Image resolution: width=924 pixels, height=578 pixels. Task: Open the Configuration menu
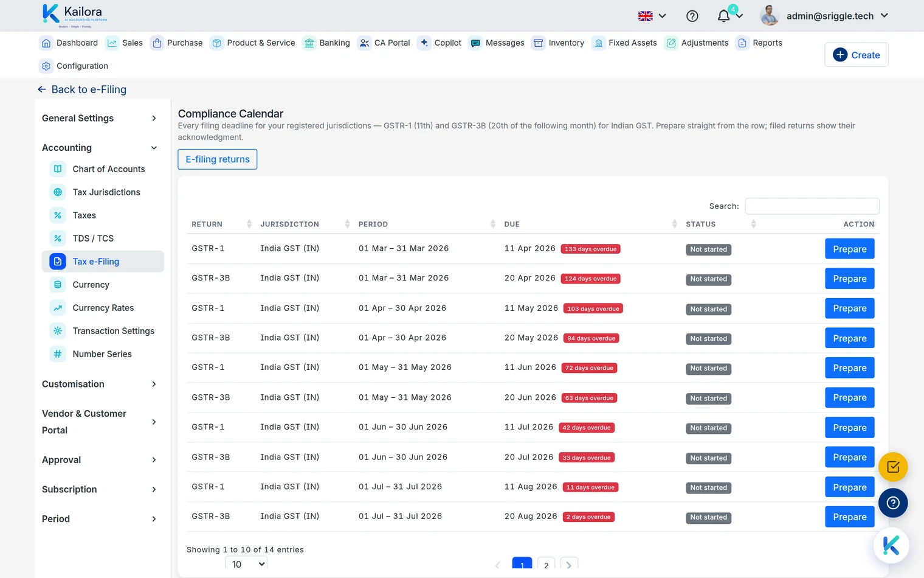[74, 66]
